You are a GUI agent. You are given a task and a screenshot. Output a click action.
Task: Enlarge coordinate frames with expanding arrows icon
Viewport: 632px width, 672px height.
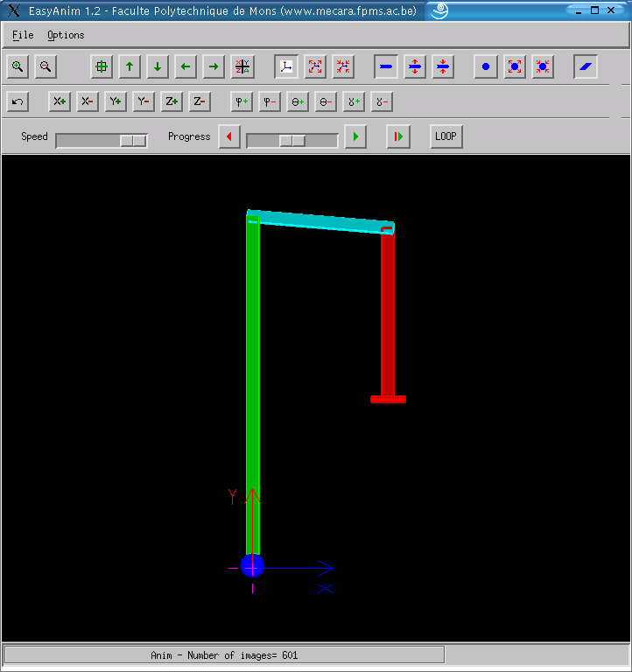(315, 66)
